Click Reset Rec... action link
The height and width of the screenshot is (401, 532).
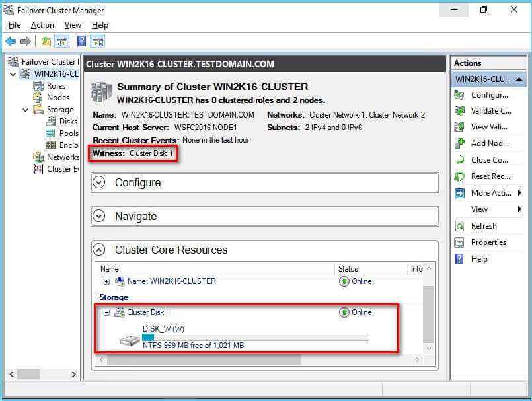490,176
